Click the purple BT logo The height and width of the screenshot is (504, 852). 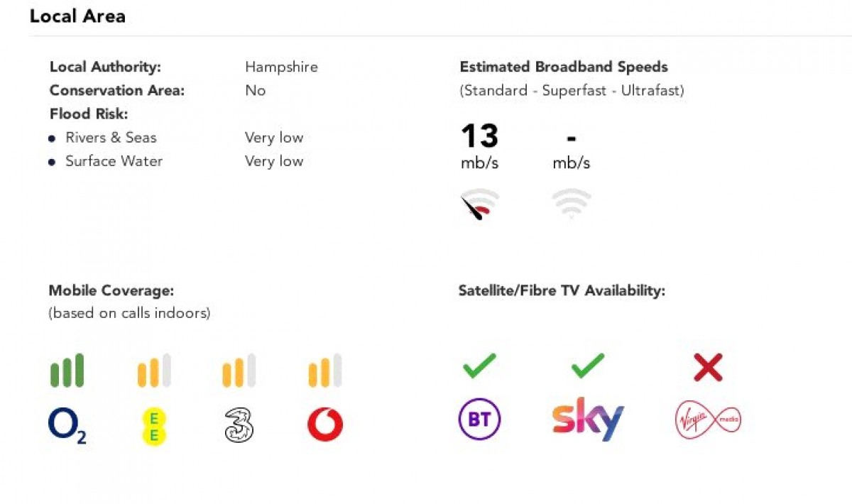tap(479, 420)
